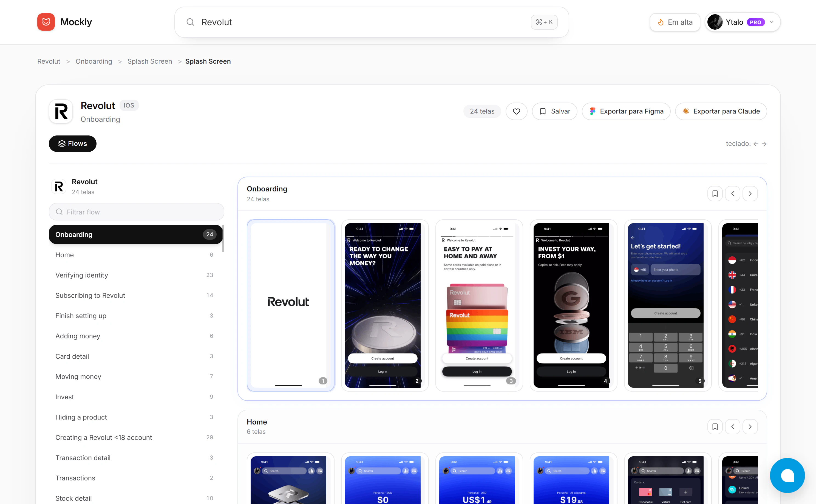Open the Subscribing to Revolut flow
Screen dimensions: 816x504
[90, 295]
